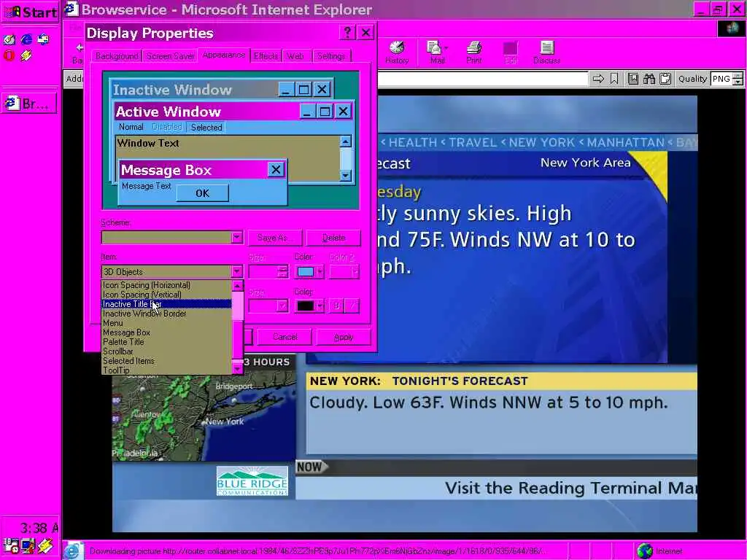This screenshot has width=747, height=560.
Task: Open the Web tab
Action: [295, 56]
